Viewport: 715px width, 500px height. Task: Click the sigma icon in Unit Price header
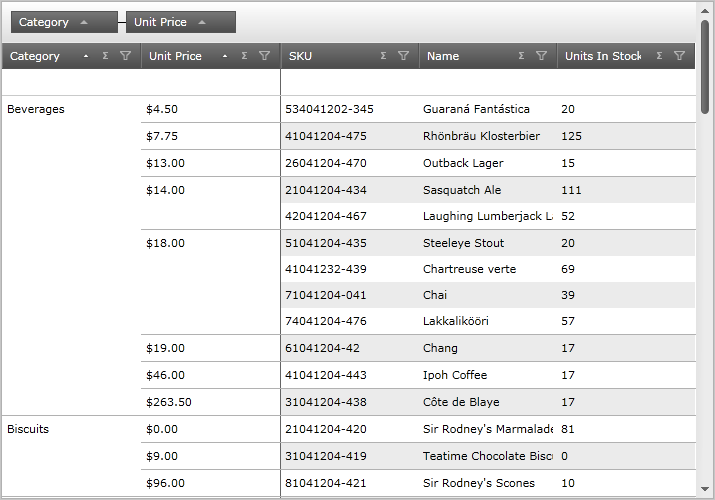click(244, 57)
